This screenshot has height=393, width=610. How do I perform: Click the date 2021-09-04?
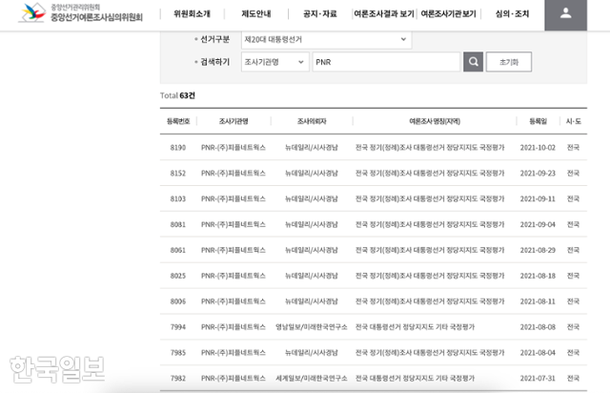point(538,225)
